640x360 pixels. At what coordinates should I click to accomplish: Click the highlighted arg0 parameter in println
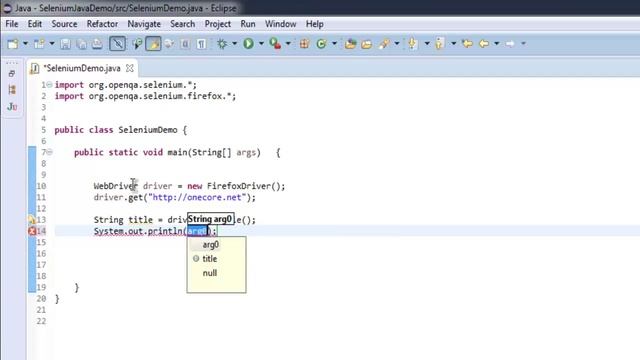tap(198, 231)
